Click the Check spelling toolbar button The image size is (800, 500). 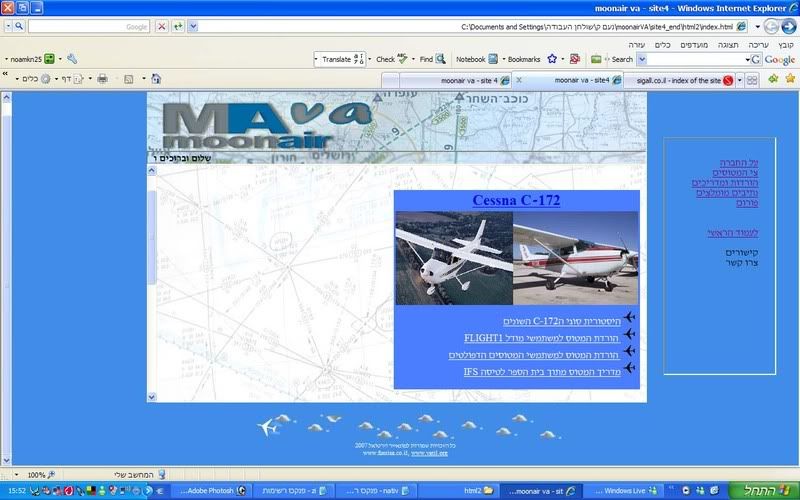click(x=390, y=59)
